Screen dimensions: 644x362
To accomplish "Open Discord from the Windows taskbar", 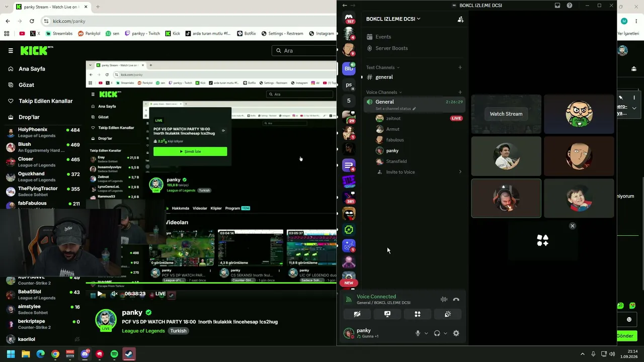I will 85,354.
